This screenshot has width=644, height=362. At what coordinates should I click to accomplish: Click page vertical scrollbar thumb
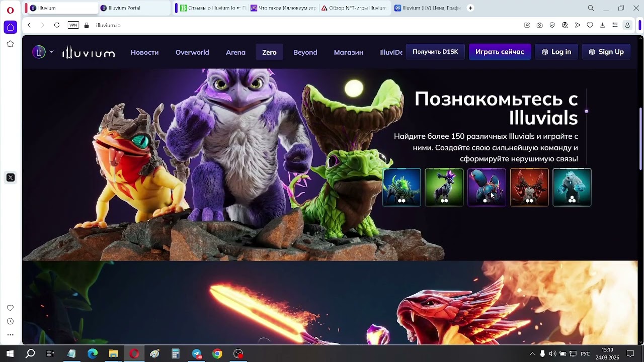pyautogui.click(x=640, y=138)
